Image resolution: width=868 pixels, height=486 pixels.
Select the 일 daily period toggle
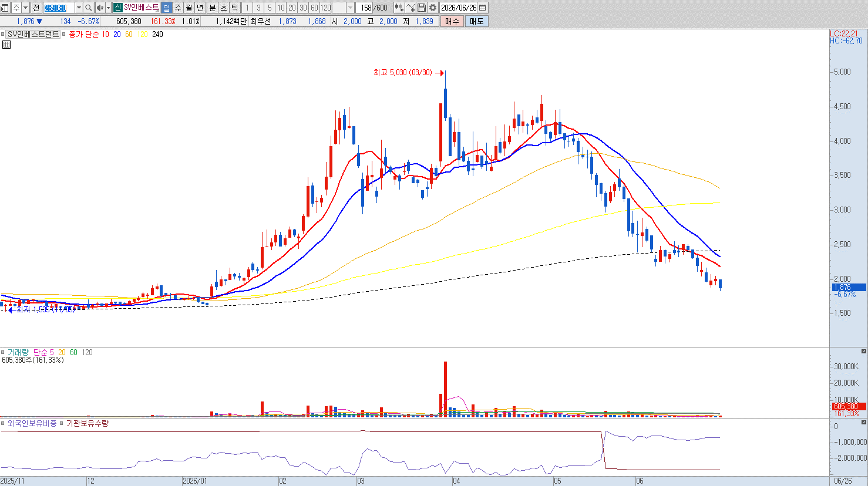tap(167, 8)
